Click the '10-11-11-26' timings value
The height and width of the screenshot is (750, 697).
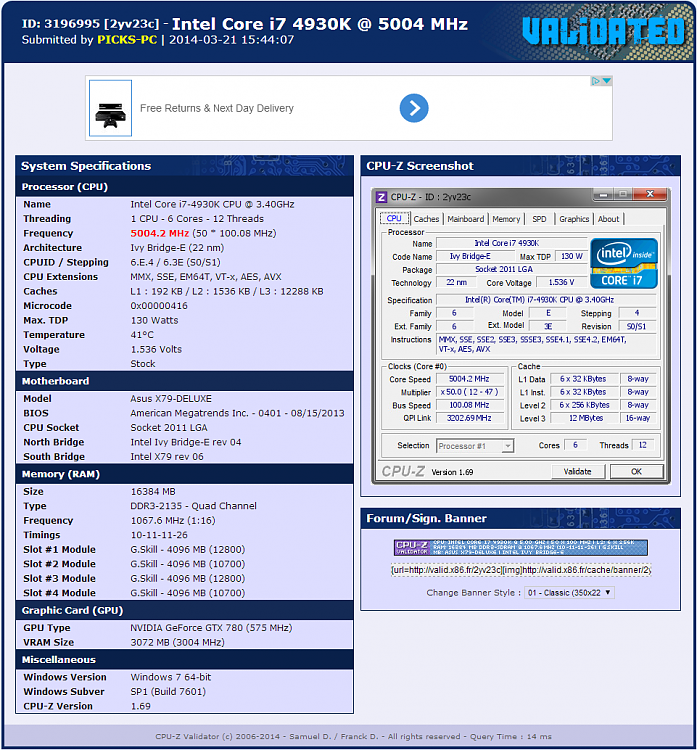coord(159,535)
